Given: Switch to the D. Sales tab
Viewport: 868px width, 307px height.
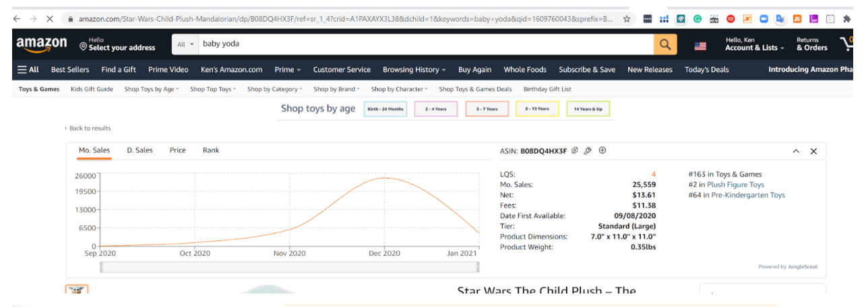Looking at the screenshot, I should pos(139,150).
